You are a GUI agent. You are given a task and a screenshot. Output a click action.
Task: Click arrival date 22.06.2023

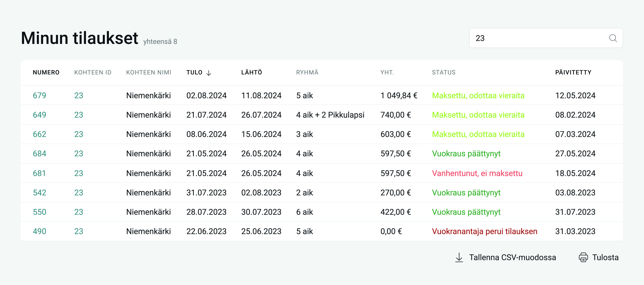[206, 231]
